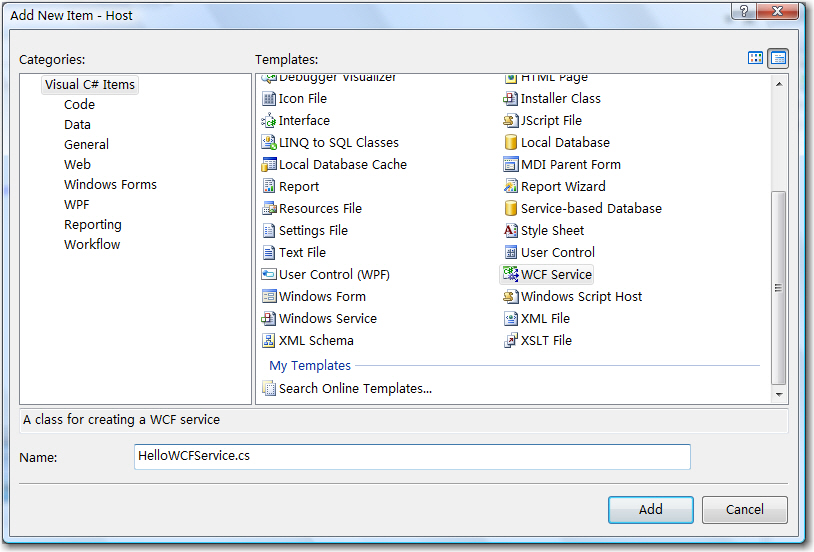The image size is (814, 552).
Task: Click the templates list scrollbar down arrow
Action: pyautogui.click(x=779, y=395)
